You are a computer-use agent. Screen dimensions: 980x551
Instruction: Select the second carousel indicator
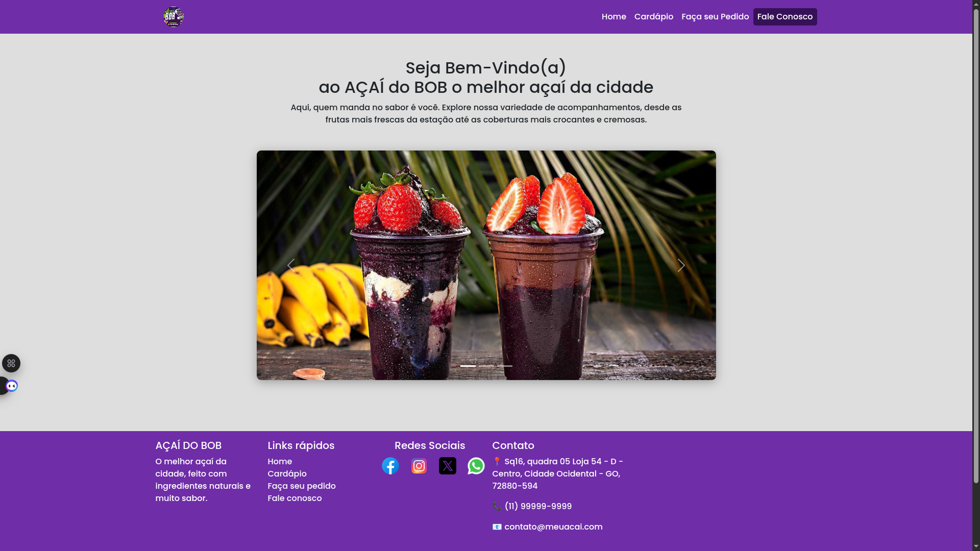point(486,366)
